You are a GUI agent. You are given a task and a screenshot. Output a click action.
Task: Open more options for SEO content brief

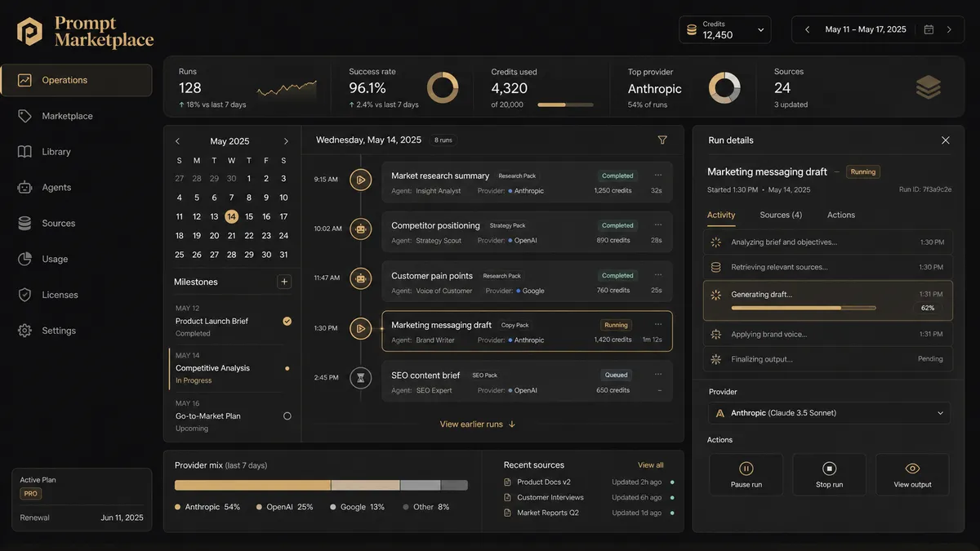click(x=658, y=374)
